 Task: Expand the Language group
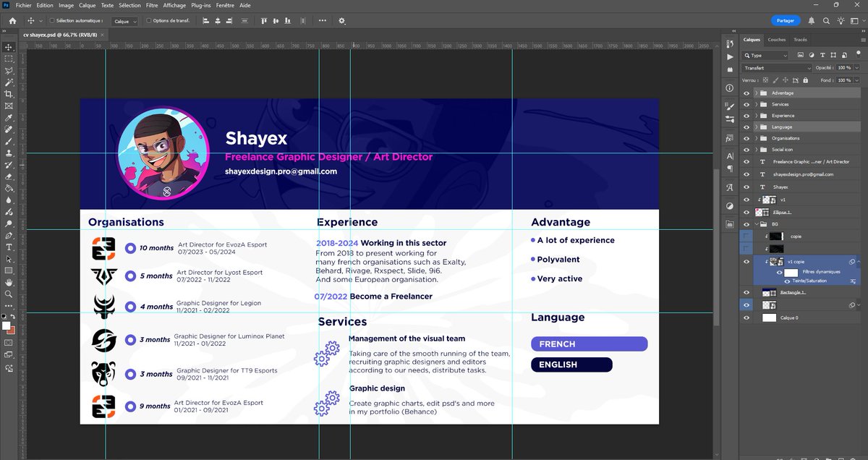pos(756,127)
